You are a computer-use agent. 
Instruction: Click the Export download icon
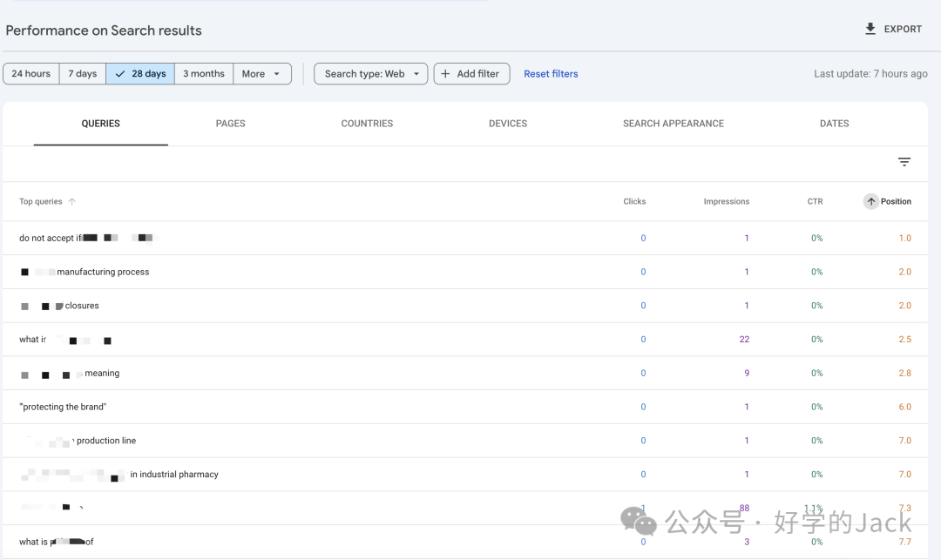870,29
